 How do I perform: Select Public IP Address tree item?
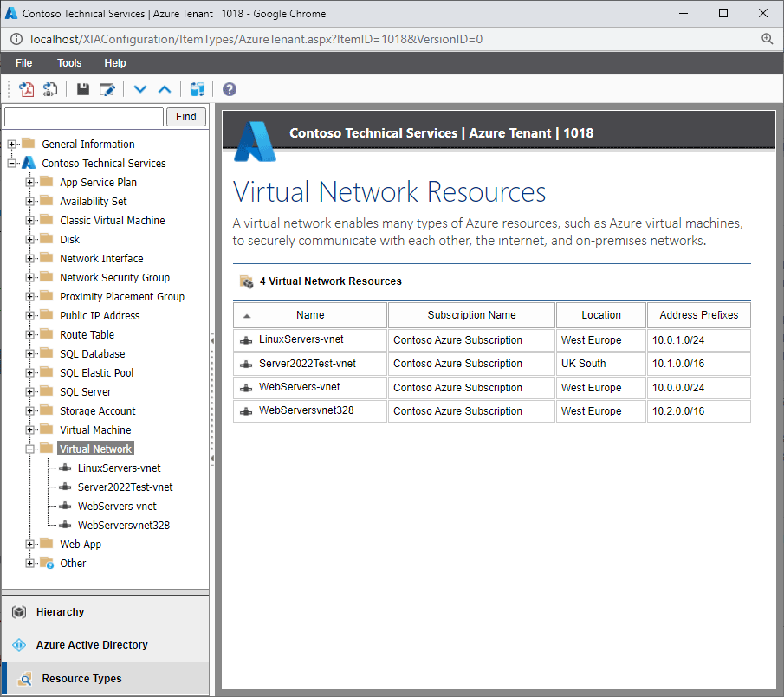click(x=100, y=316)
